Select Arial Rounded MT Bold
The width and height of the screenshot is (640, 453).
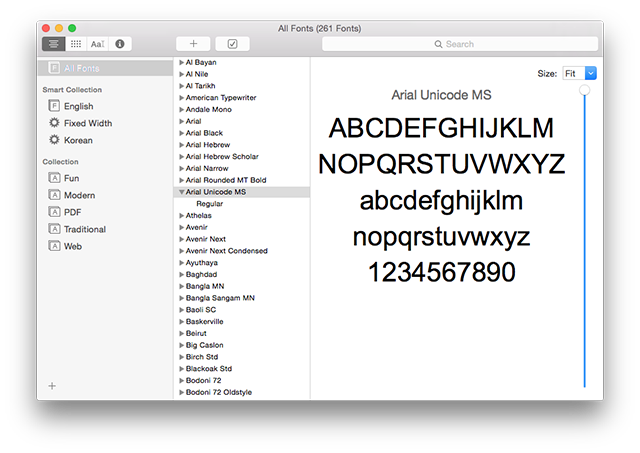[x=242, y=180]
